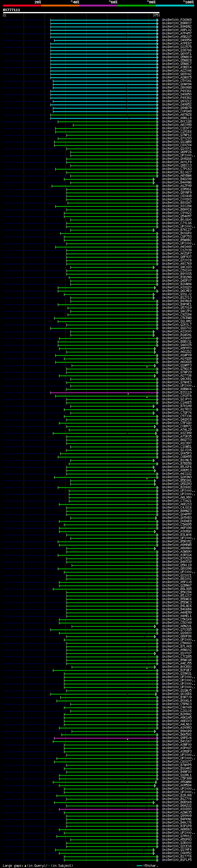This screenshot has width=197, height=868.
Task: Click UniRef100_A7AL29 label
Action: tap(177, 430)
